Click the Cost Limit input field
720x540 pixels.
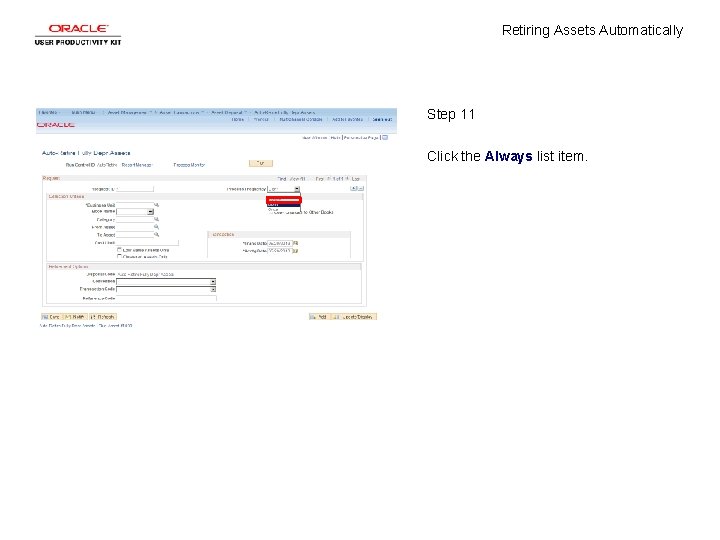(x=147, y=243)
